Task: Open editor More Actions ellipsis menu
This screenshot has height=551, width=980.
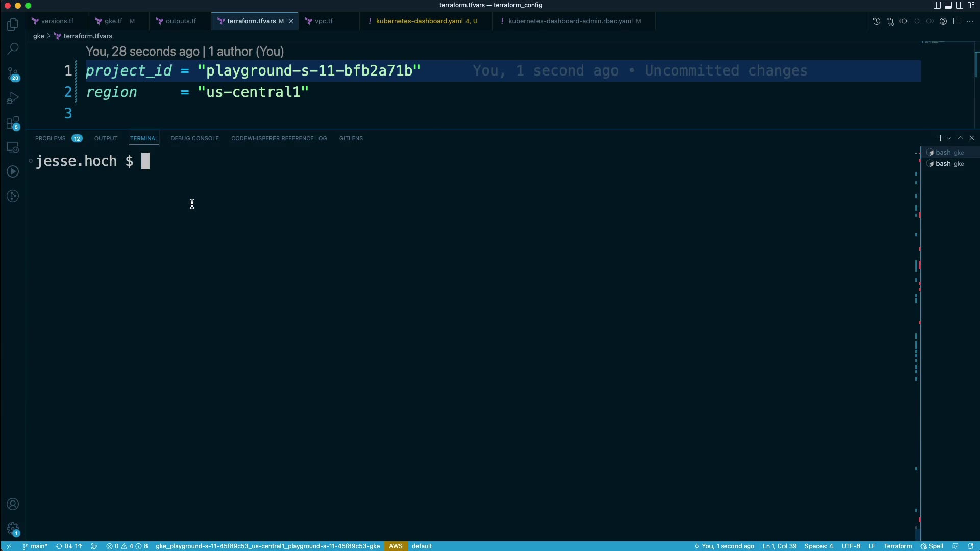Action: point(970,21)
